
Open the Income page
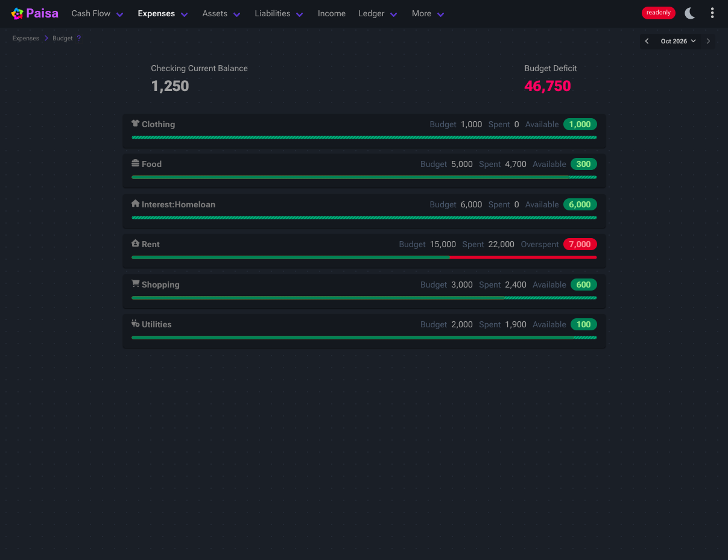coord(332,13)
